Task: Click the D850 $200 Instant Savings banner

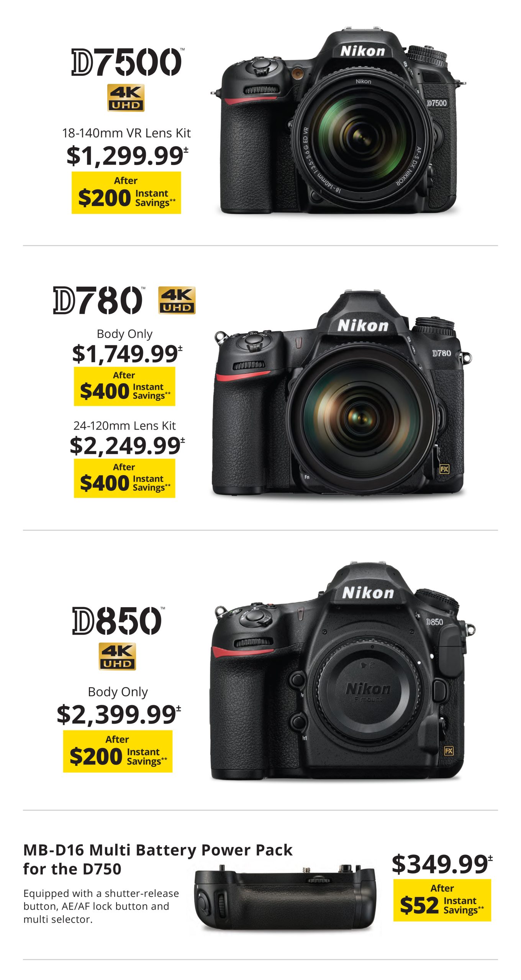Action: pos(118,751)
